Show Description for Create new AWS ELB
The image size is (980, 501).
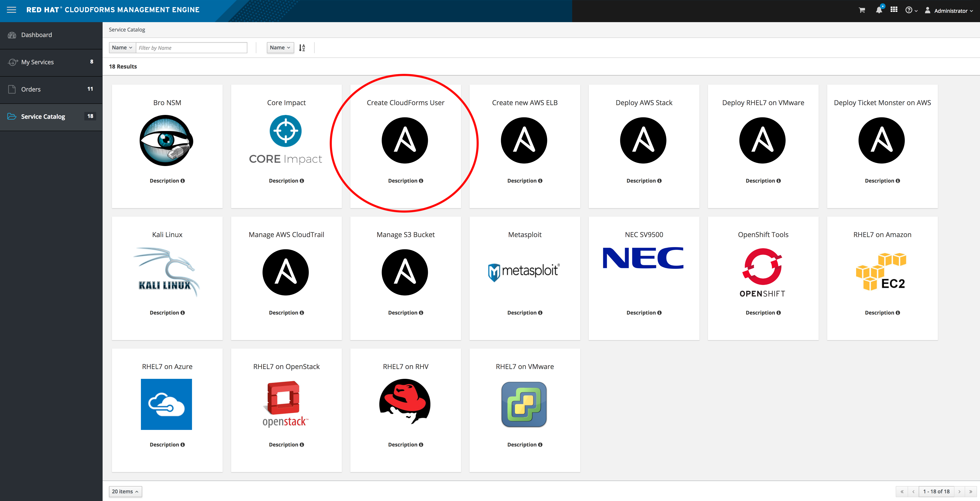point(525,181)
